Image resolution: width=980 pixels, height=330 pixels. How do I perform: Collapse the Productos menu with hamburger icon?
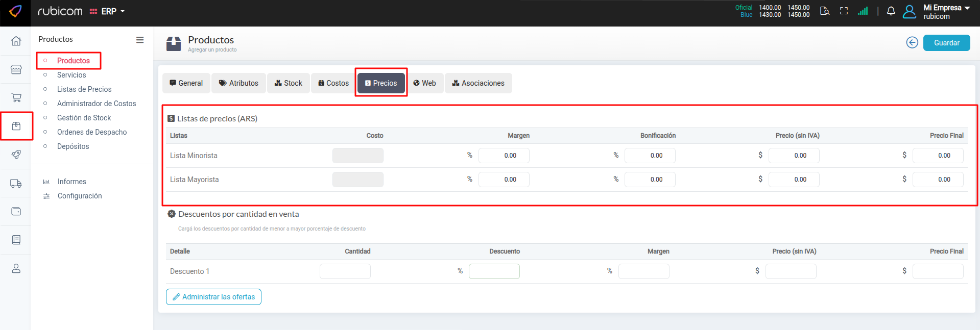(x=140, y=40)
